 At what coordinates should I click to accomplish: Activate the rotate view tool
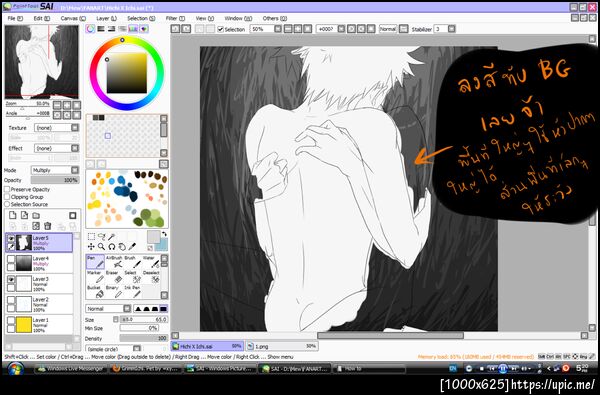tap(112, 247)
